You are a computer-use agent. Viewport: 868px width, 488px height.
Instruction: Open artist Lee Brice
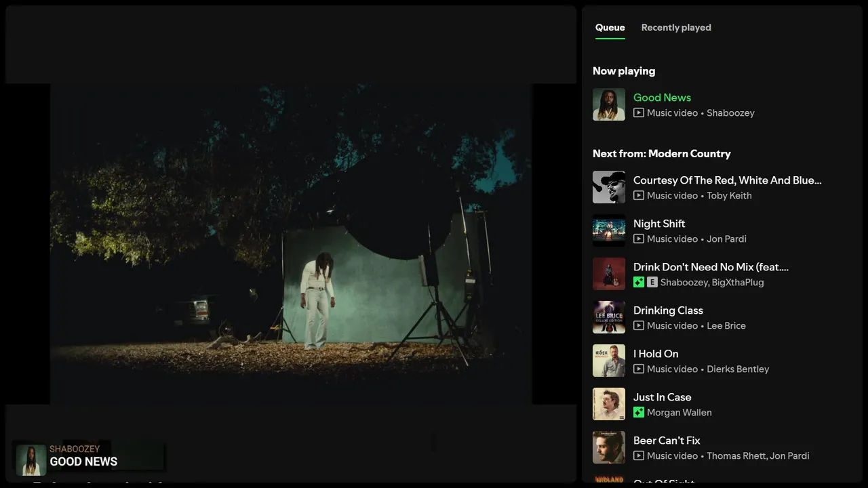(x=726, y=326)
